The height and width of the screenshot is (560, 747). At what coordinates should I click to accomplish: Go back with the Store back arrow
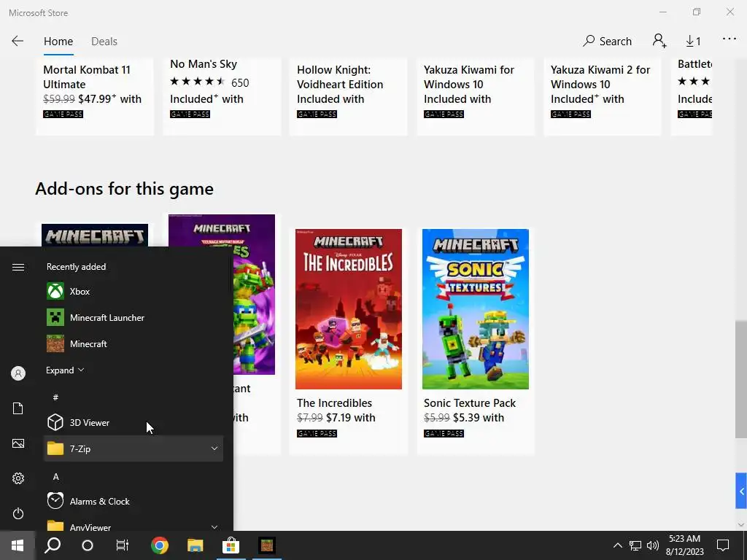pos(18,41)
